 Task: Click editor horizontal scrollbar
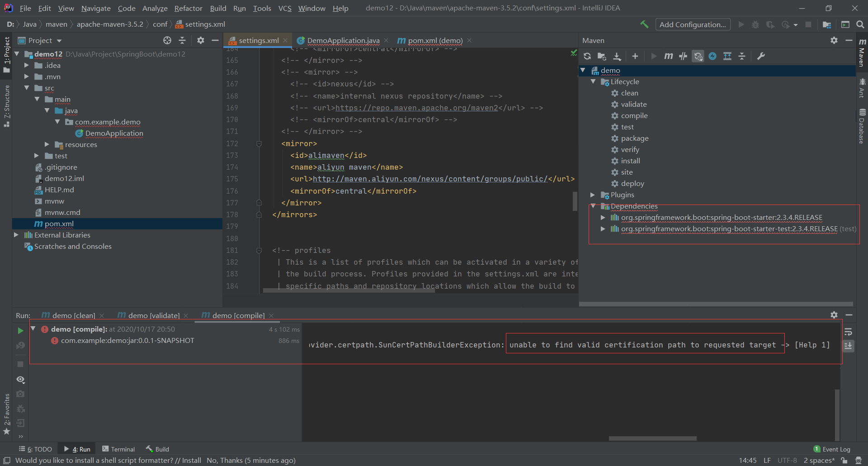(349, 291)
